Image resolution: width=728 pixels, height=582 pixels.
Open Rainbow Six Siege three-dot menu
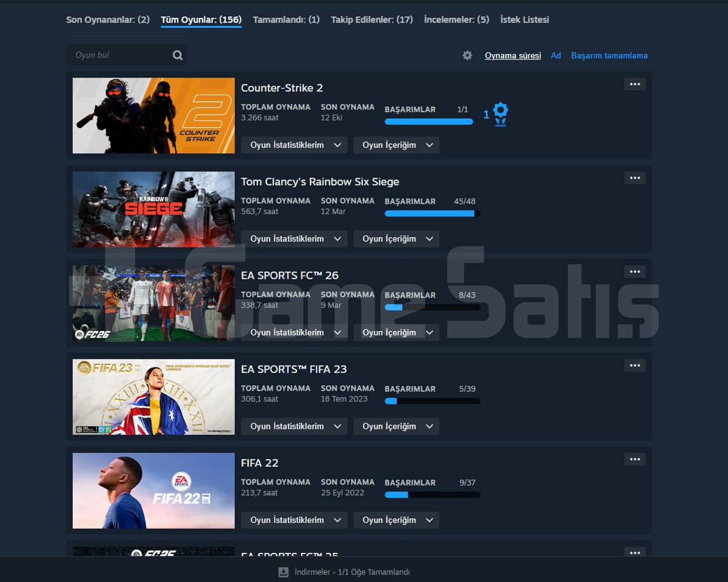click(x=635, y=178)
